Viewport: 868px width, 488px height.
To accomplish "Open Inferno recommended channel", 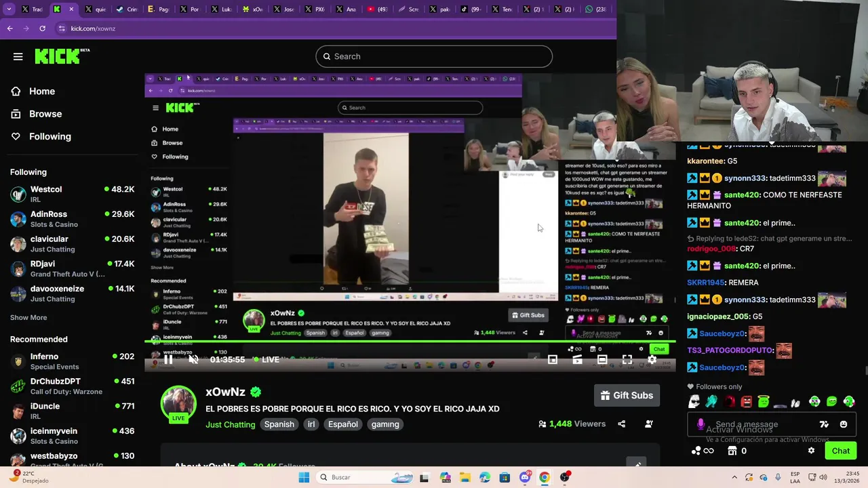I will pos(72,361).
